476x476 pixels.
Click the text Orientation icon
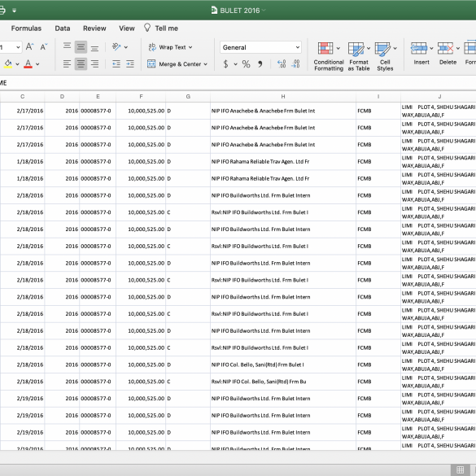116,46
